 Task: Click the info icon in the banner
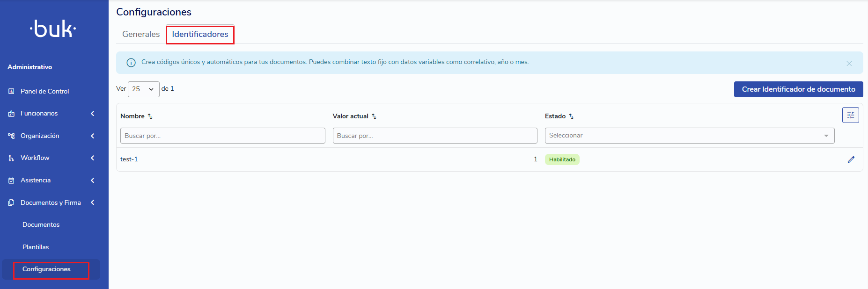point(131,62)
